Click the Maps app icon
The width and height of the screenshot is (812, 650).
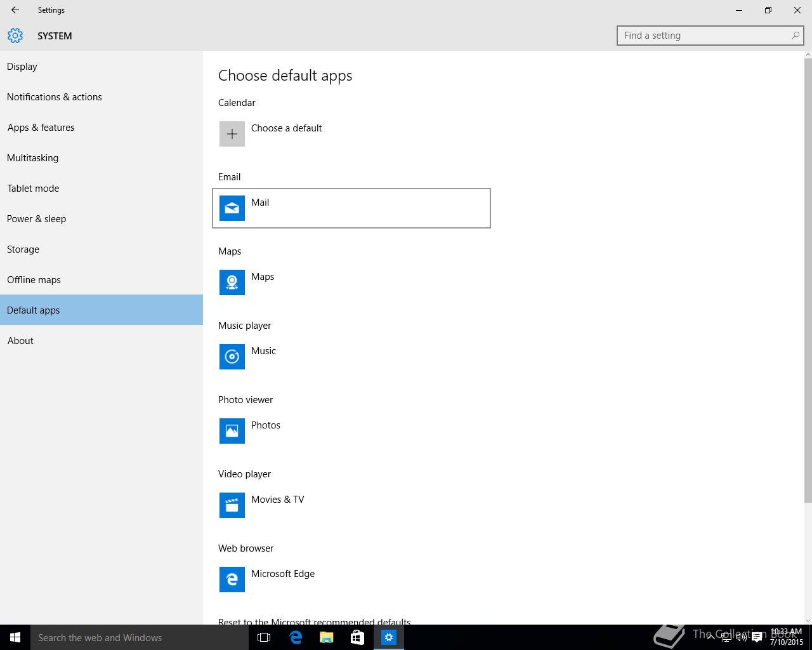pyautogui.click(x=232, y=282)
